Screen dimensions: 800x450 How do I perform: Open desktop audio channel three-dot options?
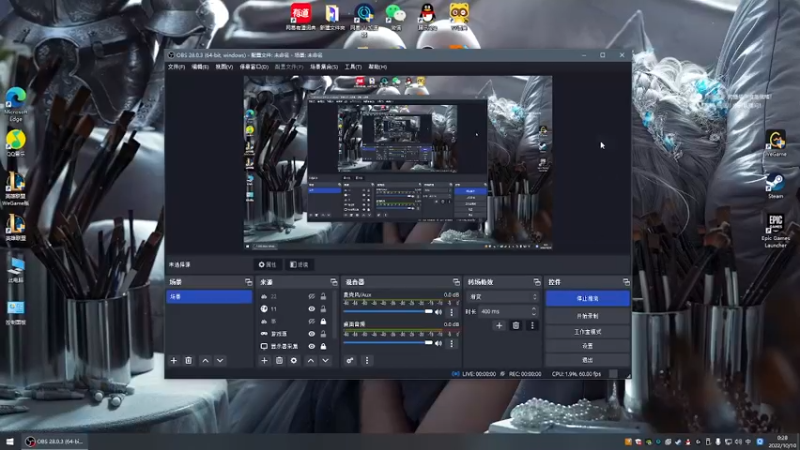tap(451, 343)
